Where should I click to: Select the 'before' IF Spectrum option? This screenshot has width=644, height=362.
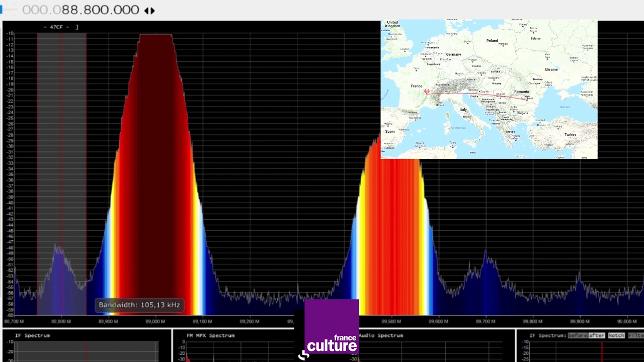[577, 335]
